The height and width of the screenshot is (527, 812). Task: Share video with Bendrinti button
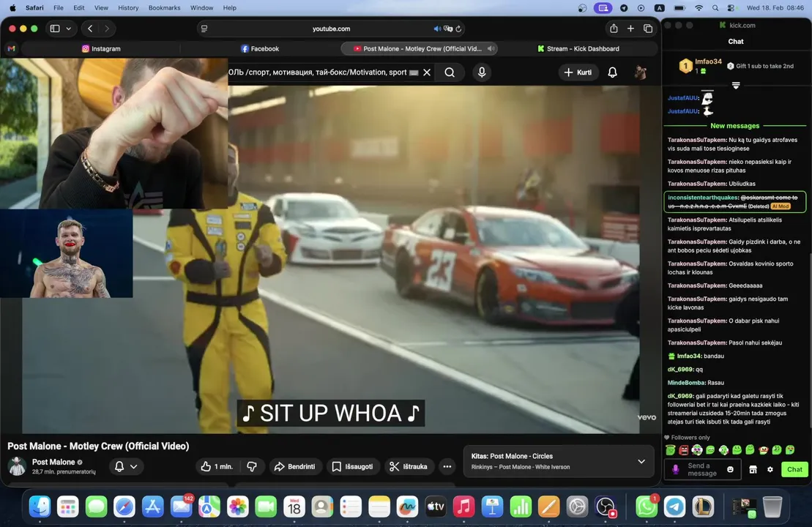294,466
